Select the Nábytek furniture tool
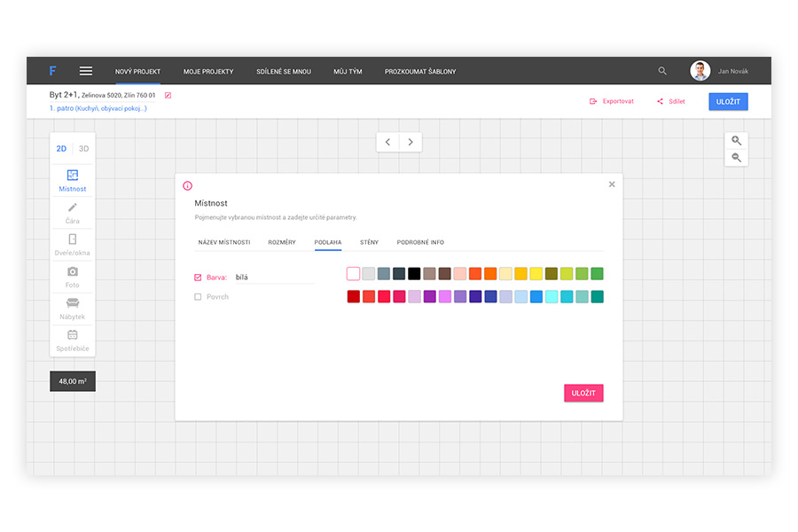 (x=73, y=308)
